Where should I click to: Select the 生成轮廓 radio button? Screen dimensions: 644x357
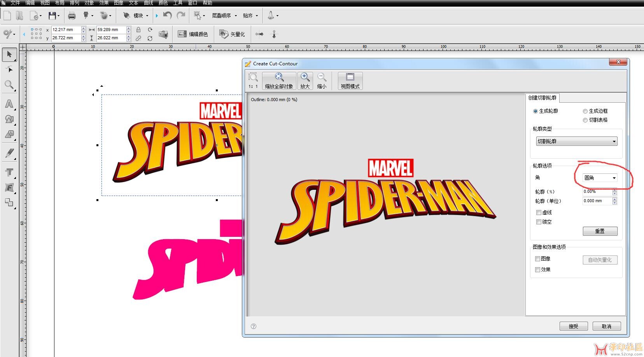[535, 111]
